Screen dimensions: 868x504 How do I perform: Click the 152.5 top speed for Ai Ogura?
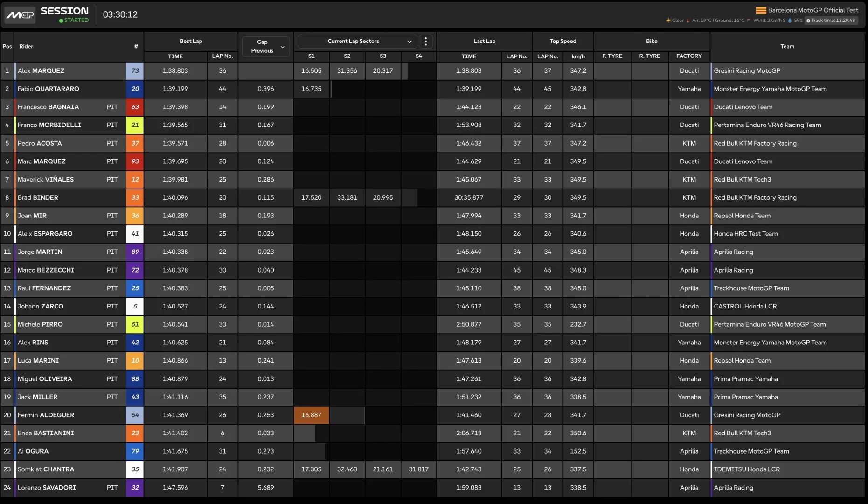578,451
